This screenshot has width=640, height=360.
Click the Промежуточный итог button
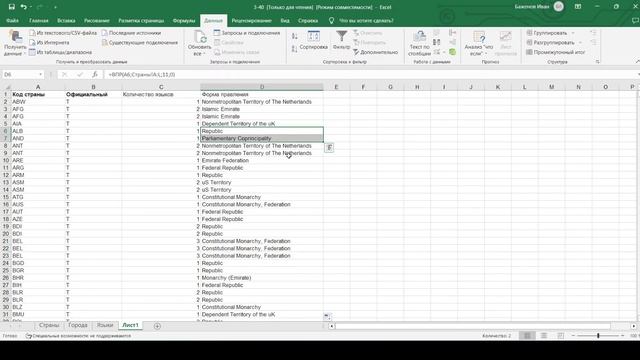pyautogui.click(x=556, y=52)
